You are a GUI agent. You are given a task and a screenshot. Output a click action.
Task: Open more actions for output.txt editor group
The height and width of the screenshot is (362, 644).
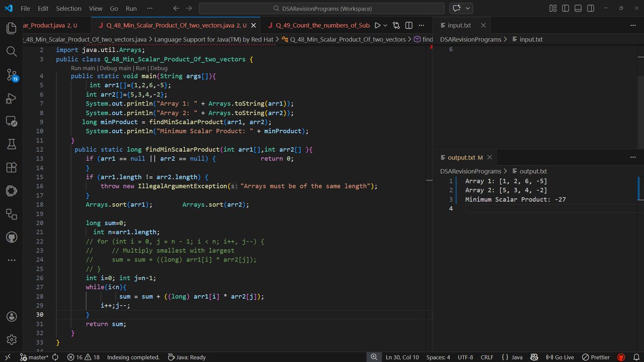(x=633, y=157)
